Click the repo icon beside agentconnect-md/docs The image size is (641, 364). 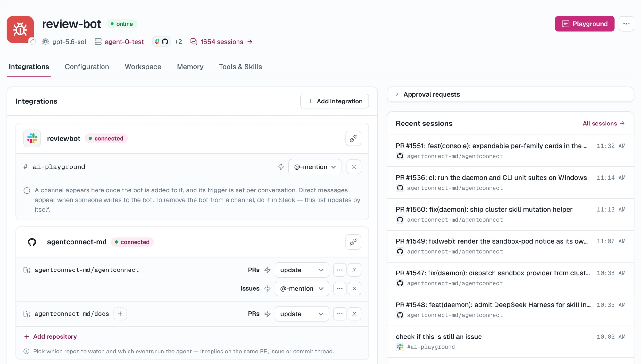27,314
